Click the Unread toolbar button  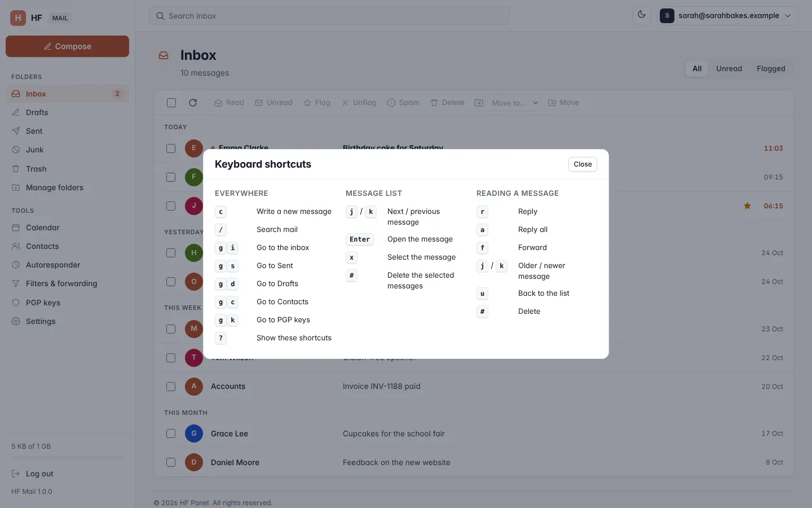[x=273, y=103]
